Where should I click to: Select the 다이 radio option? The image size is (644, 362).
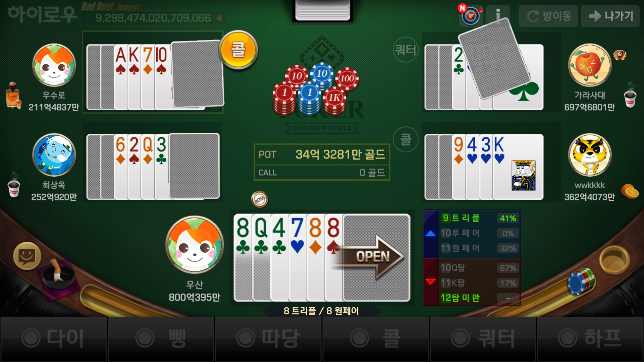(x=54, y=339)
